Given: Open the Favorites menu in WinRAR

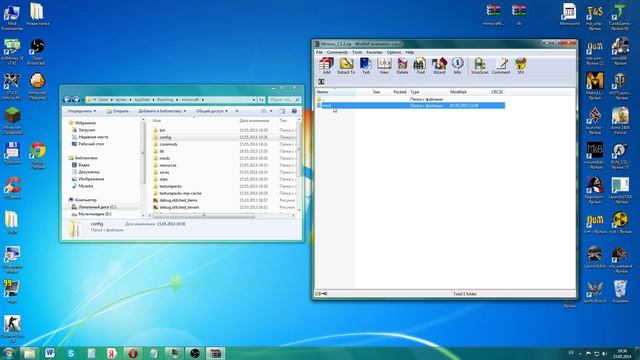Looking at the screenshot, I should pyautogui.click(x=374, y=52).
